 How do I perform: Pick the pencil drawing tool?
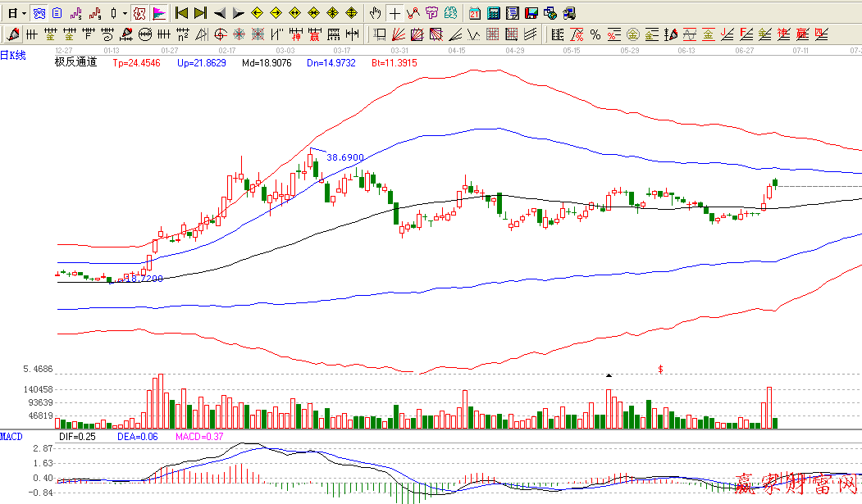(x=12, y=34)
